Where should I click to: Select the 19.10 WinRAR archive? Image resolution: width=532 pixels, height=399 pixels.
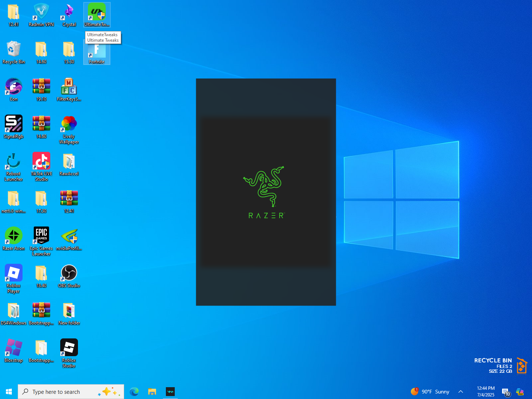point(41,90)
